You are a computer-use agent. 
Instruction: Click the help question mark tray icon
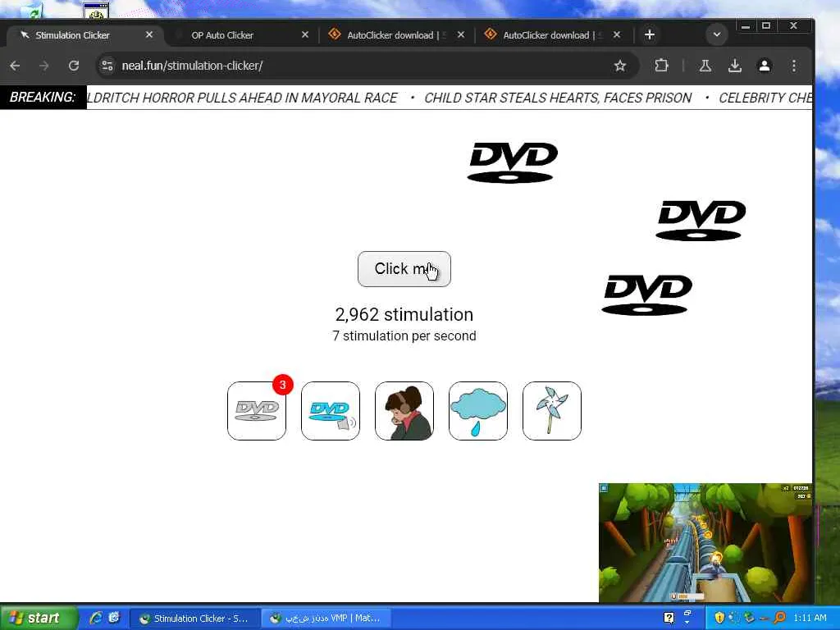pyautogui.click(x=669, y=618)
